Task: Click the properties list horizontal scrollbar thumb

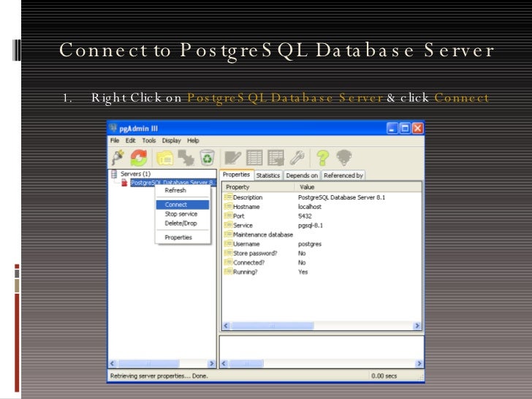Action: pos(273,326)
